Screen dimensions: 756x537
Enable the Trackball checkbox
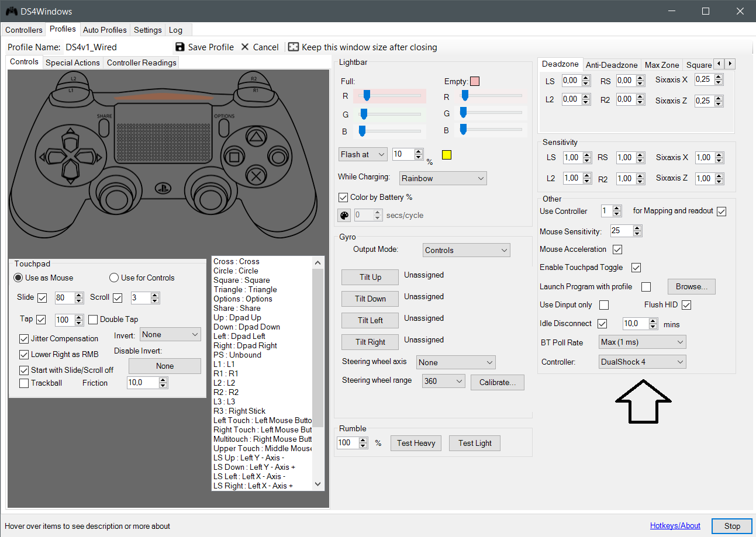coord(24,383)
